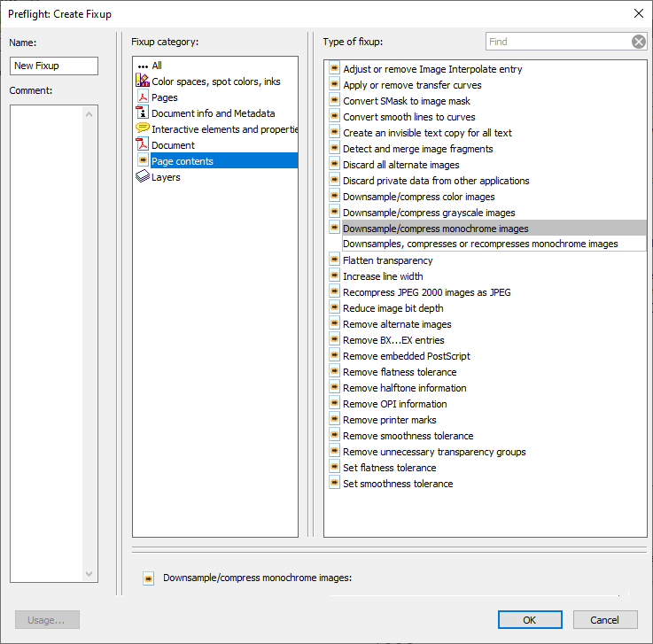The height and width of the screenshot is (644, 653).
Task: Click the fixup icon beside Remove printer marks
Action: [334, 420]
